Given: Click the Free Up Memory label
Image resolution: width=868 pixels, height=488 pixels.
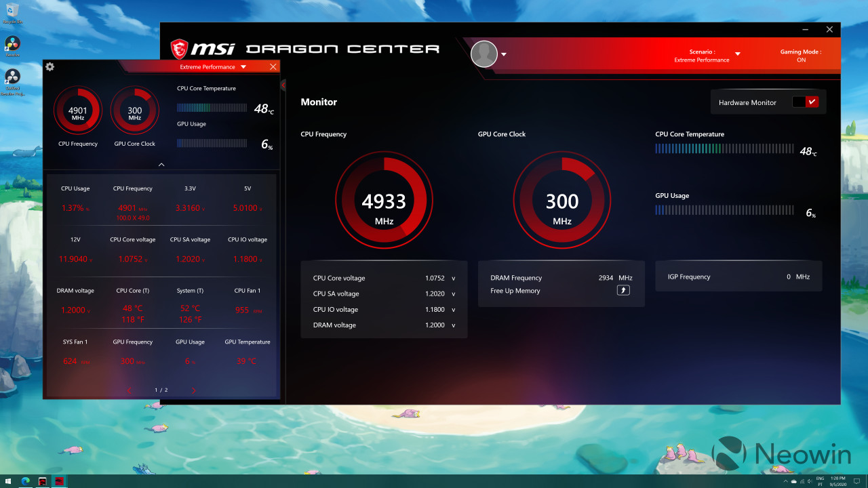Looking at the screenshot, I should point(515,291).
